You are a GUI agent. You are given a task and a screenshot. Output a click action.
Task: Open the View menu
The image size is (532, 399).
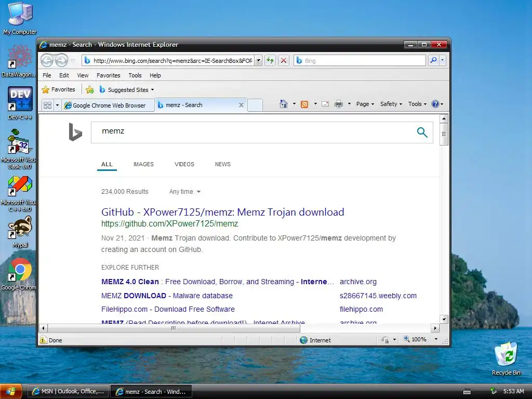point(83,75)
